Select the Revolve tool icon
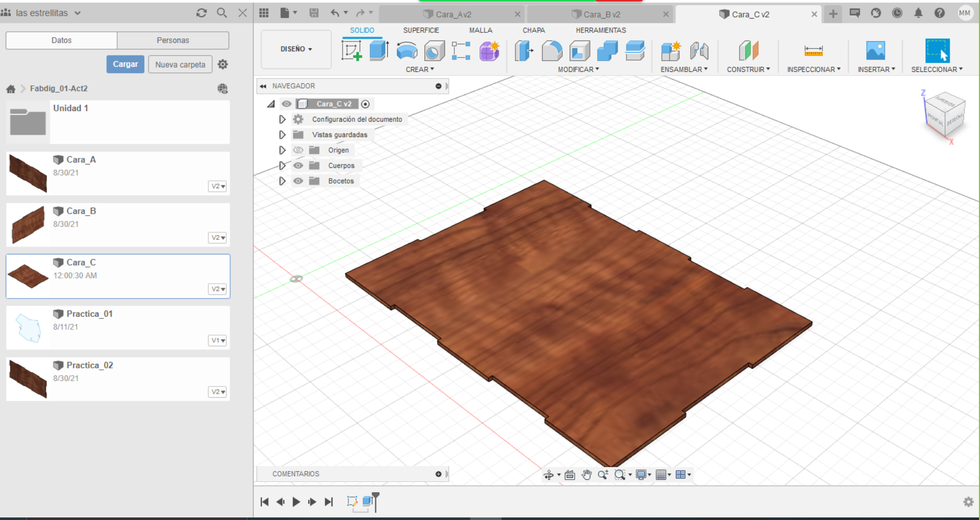 tap(407, 51)
